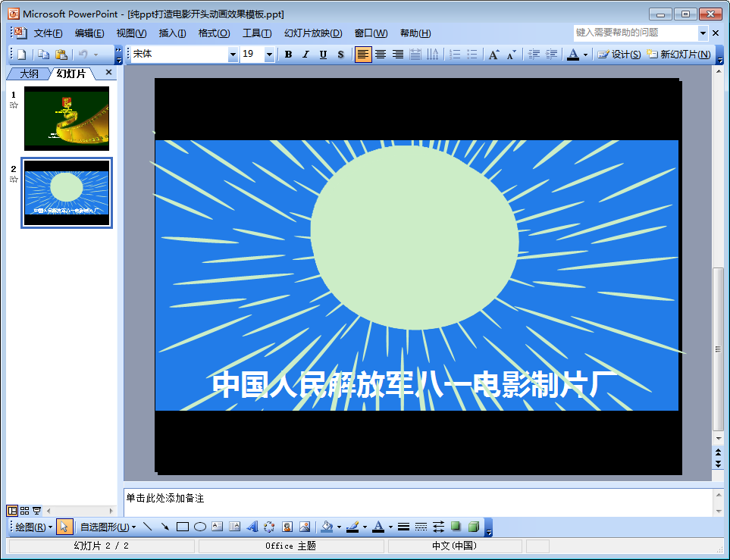Viewport: 730px width, 560px height.
Task: Insert WordArt from drawing toolbar
Action: click(252, 527)
